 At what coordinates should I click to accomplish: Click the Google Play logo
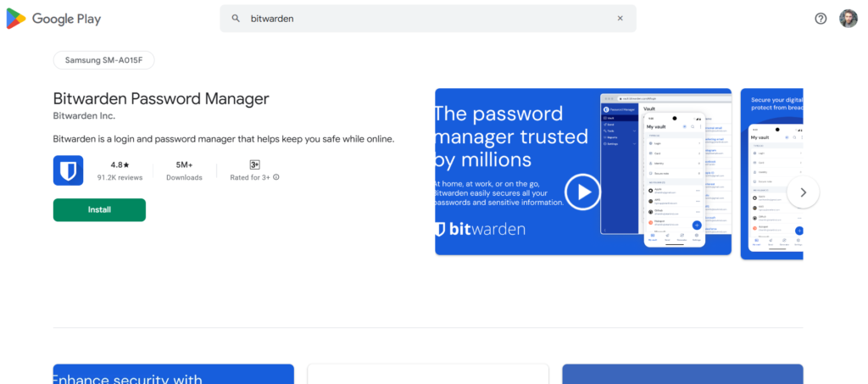(x=53, y=19)
